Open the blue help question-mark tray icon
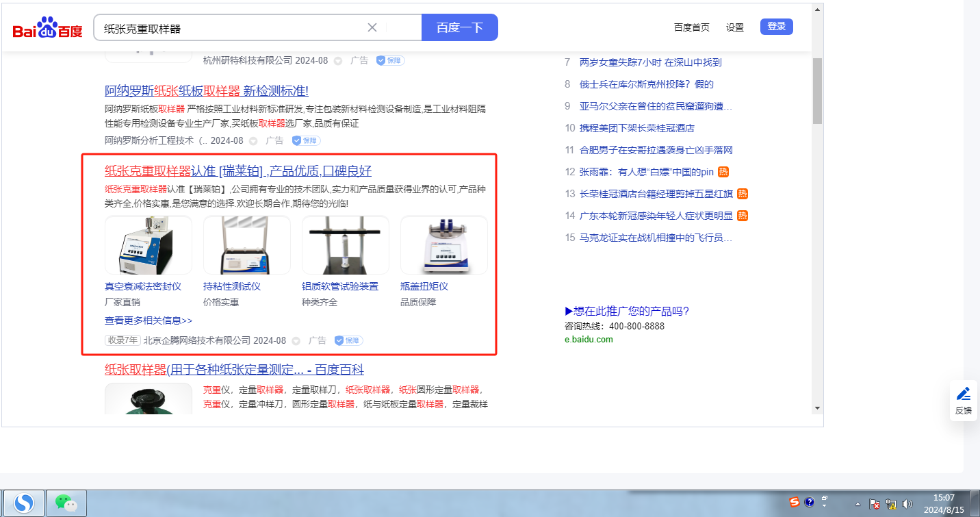The width and height of the screenshot is (980, 517). click(809, 502)
